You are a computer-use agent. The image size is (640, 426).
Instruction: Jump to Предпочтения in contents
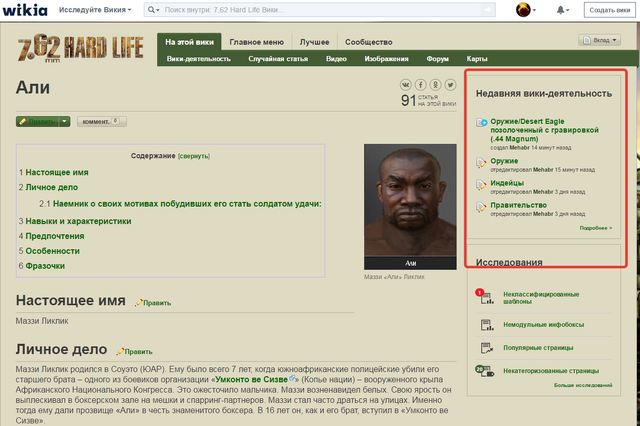pos(55,236)
